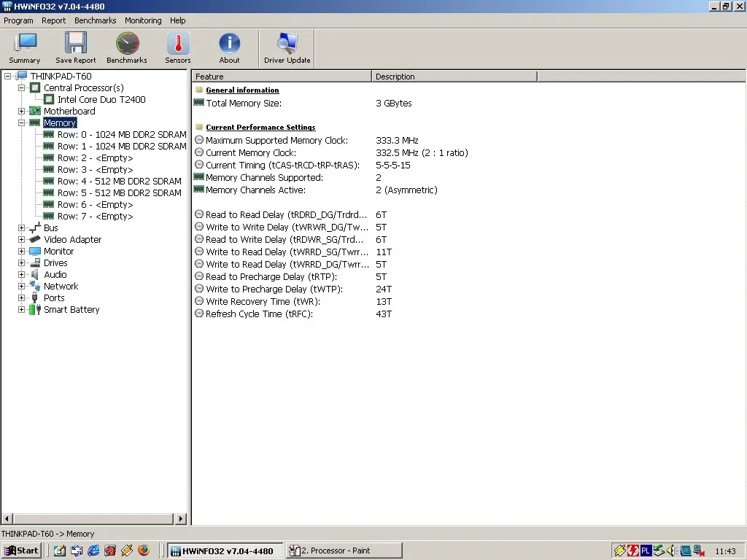The height and width of the screenshot is (560, 747).
Task: Select Row: 1 - 1024 MB DDR2 SDRAM
Action: [122, 146]
